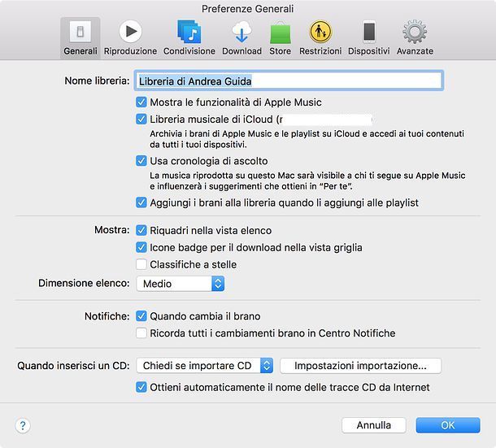Uncheck Quando cambia il brano notification

coord(141,316)
